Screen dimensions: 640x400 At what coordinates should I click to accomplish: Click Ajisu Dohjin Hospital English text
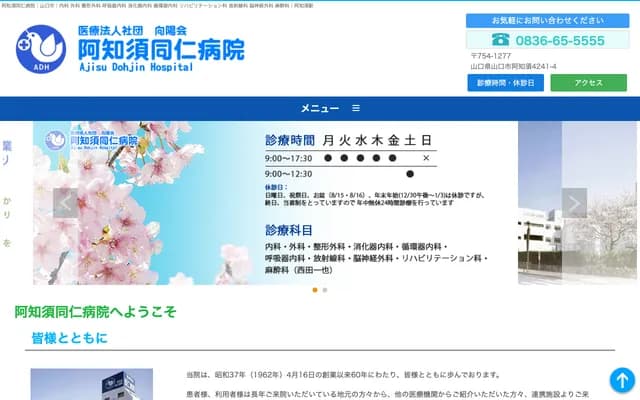click(136, 67)
